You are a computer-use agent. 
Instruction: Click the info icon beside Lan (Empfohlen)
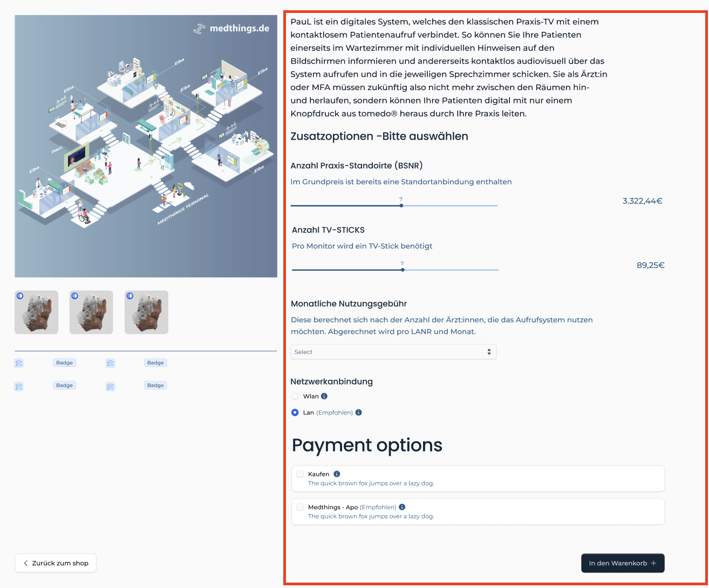tap(359, 413)
